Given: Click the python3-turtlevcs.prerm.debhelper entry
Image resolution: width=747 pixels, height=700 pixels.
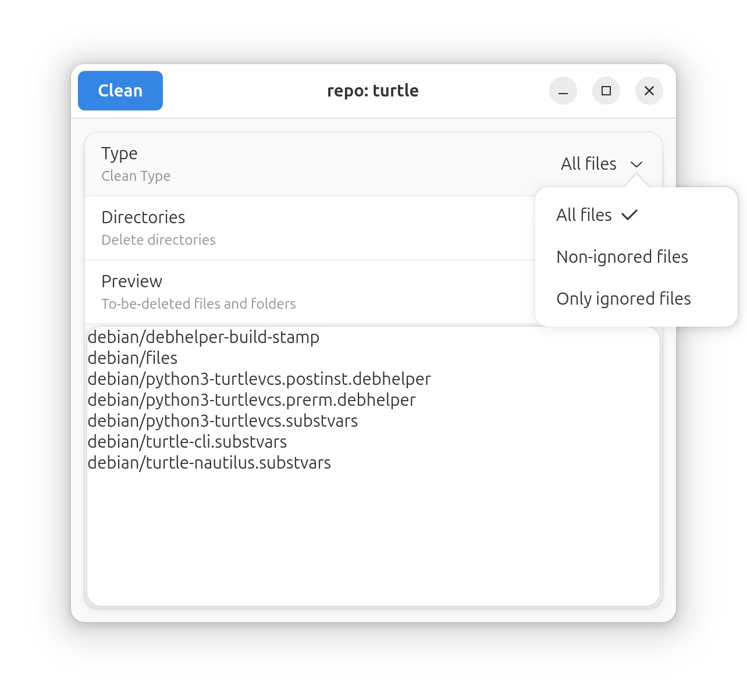Looking at the screenshot, I should [x=251, y=400].
